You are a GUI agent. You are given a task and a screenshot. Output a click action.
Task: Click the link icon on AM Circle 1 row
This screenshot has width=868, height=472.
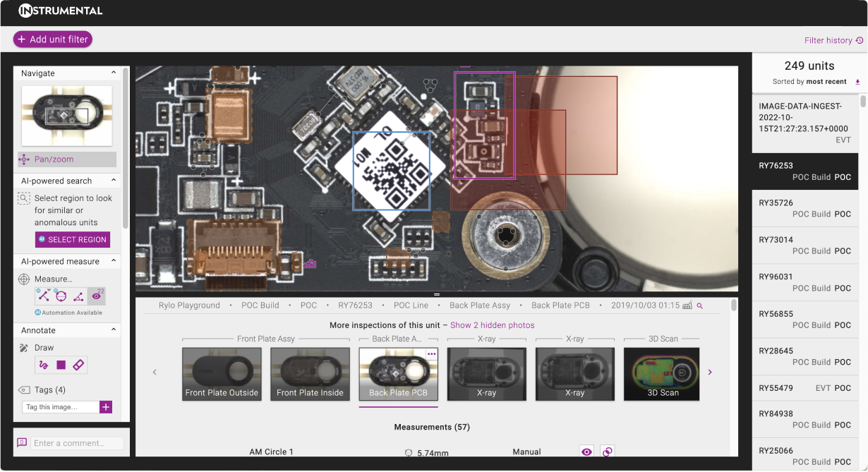tap(607, 452)
